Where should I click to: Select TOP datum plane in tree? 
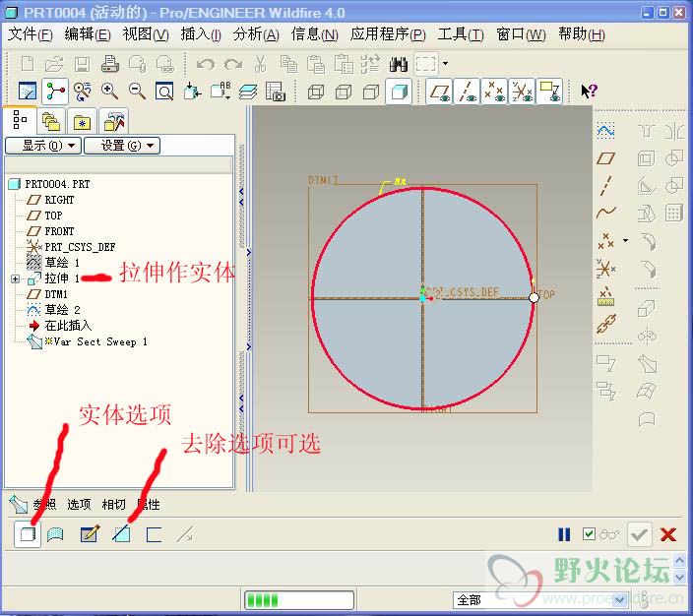[x=53, y=216]
